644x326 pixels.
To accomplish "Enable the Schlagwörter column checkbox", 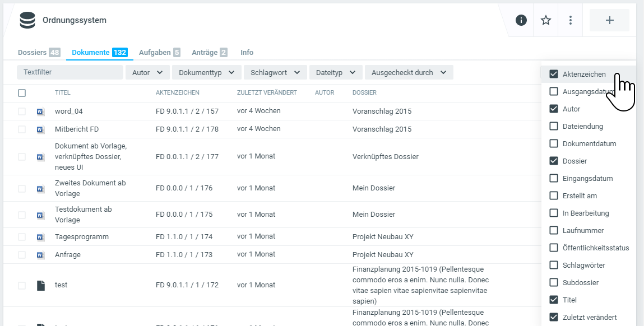I will coord(554,266).
